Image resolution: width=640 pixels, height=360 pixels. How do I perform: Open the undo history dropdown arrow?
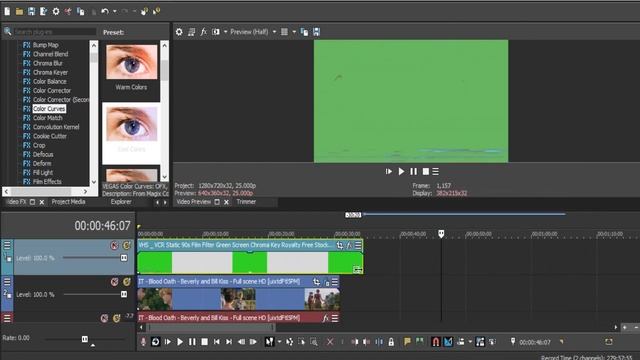[x=114, y=11]
